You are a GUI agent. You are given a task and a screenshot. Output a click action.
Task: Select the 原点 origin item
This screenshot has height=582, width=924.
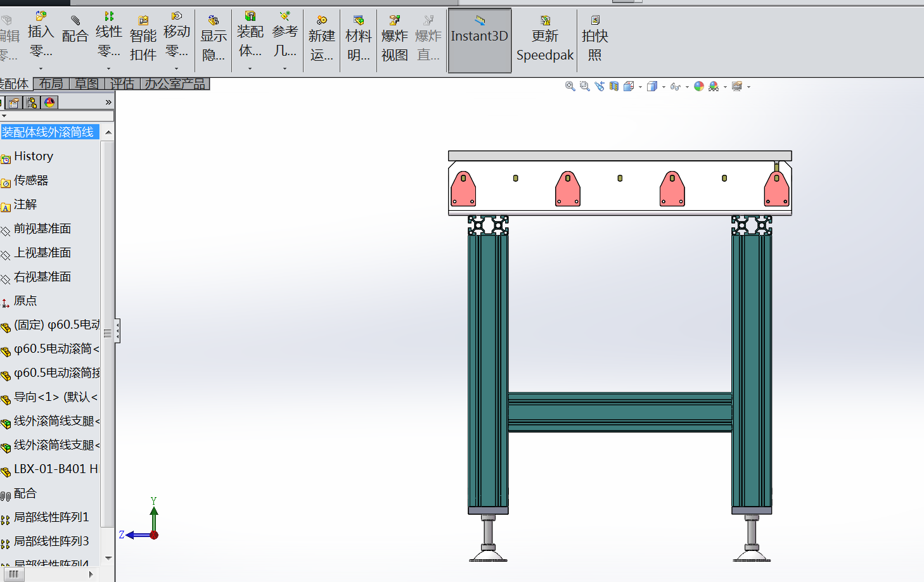click(x=25, y=300)
